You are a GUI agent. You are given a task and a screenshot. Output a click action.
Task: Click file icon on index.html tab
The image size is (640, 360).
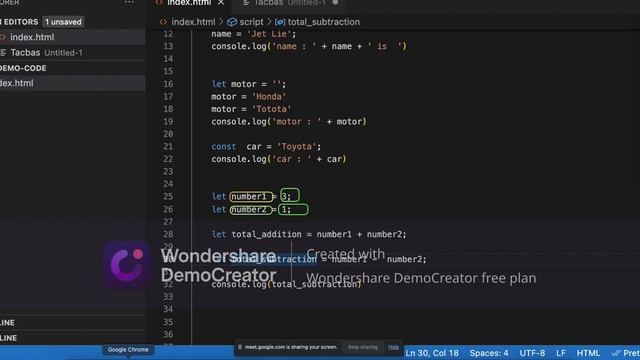[x=159, y=2]
